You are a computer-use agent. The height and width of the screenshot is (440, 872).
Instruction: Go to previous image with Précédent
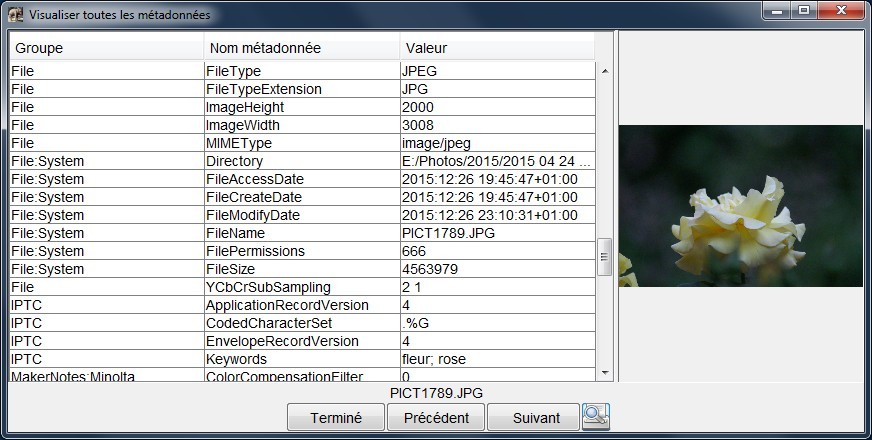pyautogui.click(x=436, y=418)
